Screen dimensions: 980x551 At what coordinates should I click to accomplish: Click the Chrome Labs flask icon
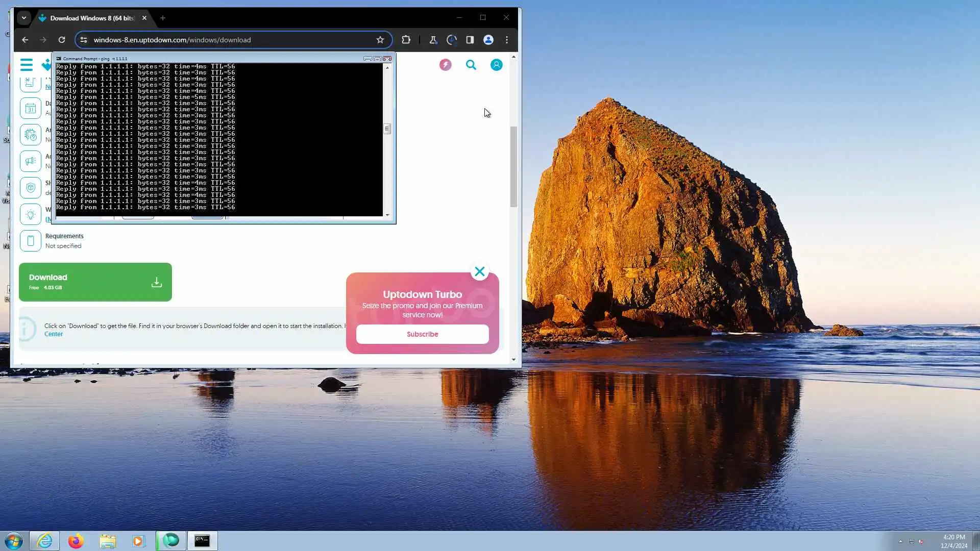pyautogui.click(x=433, y=40)
